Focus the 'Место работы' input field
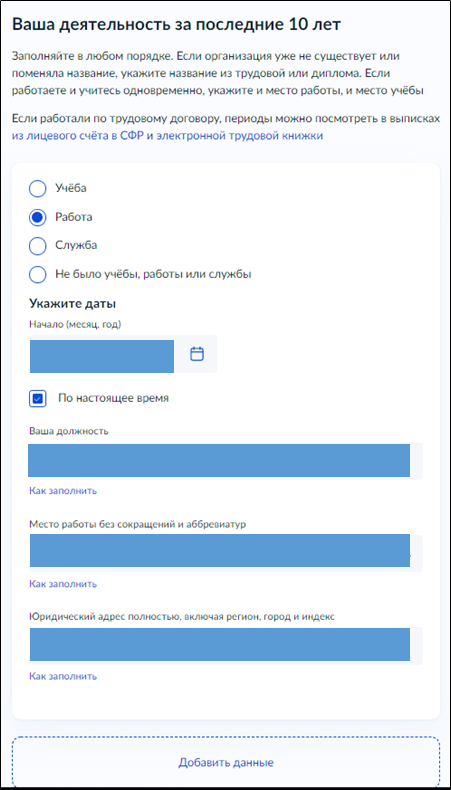This screenshot has height=790, width=451. tap(225, 553)
